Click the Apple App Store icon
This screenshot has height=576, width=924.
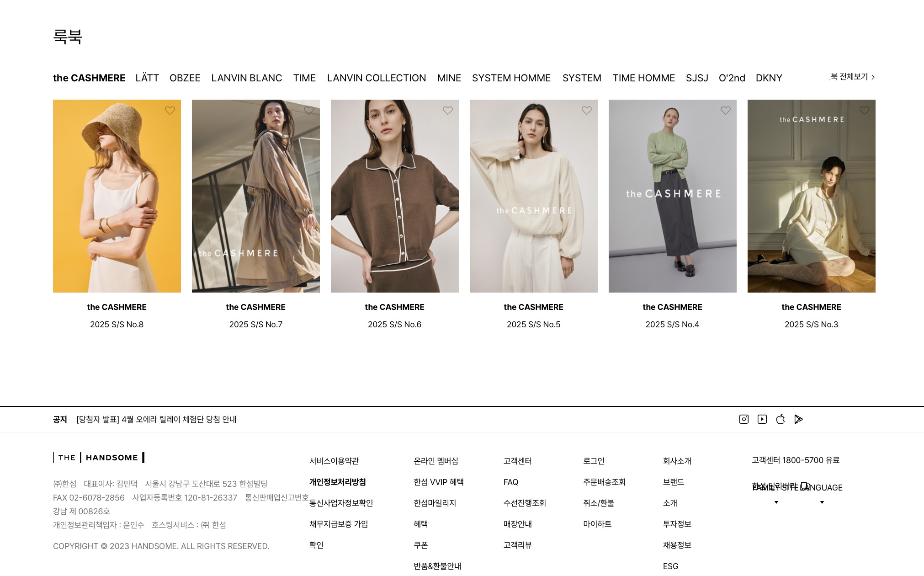(781, 419)
